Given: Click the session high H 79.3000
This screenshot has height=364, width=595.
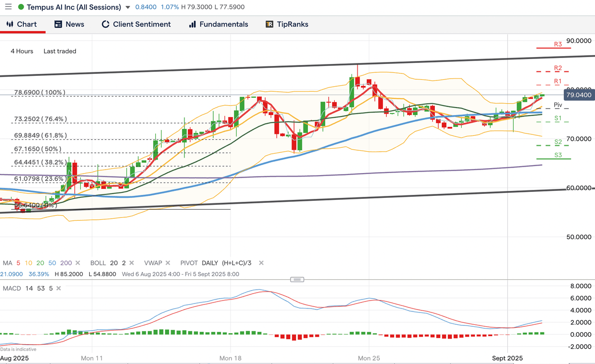Looking at the screenshot, I should click(198, 7).
